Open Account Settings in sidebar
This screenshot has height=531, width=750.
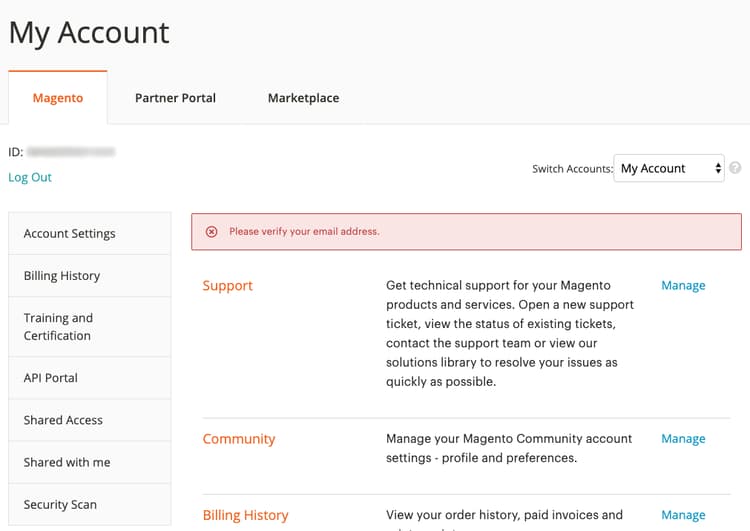pyautogui.click(x=70, y=233)
